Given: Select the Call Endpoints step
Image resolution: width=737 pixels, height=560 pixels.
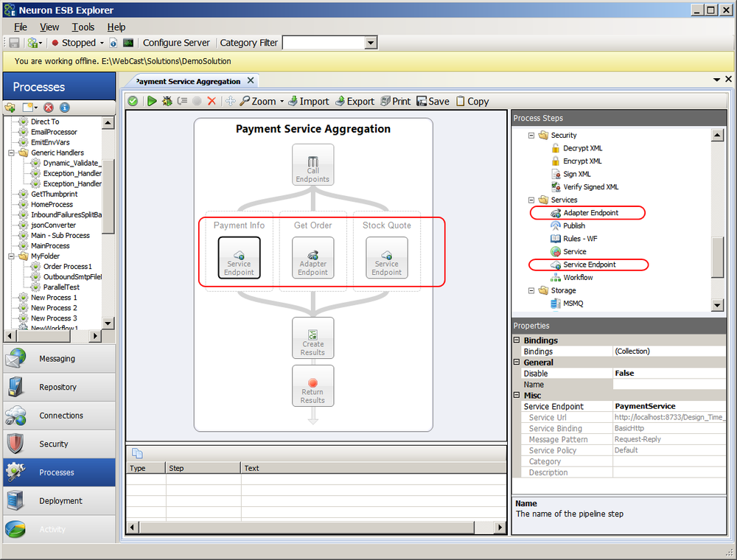Looking at the screenshot, I should pyautogui.click(x=313, y=164).
